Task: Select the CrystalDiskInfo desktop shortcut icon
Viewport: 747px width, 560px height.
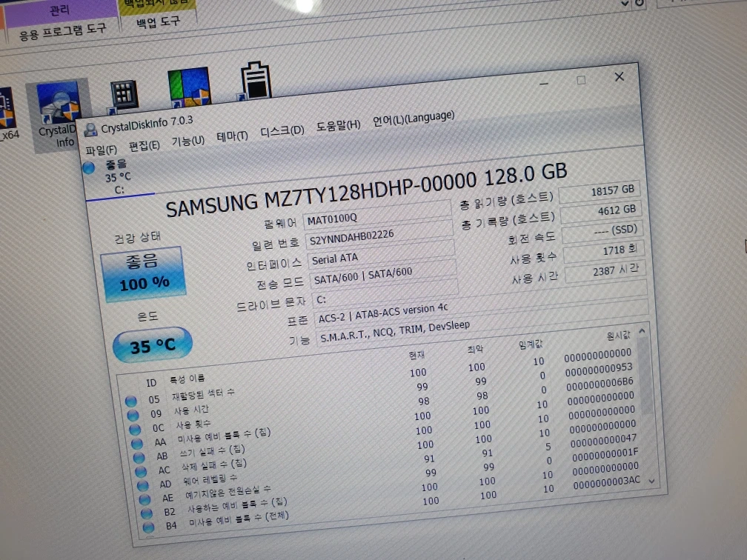Action: (58, 116)
